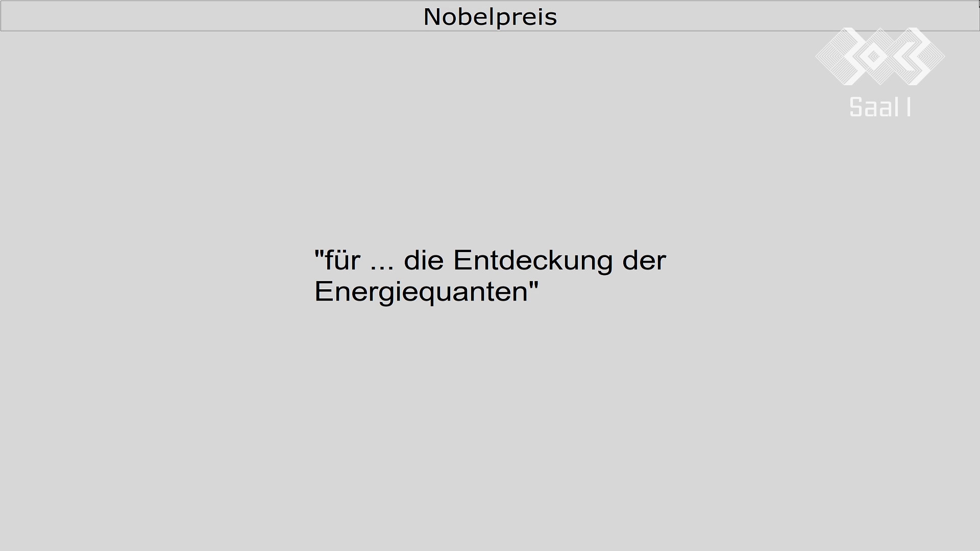Click the header bar left of Nobelpreis
The image size is (980, 551).
pyautogui.click(x=212, y=16)
